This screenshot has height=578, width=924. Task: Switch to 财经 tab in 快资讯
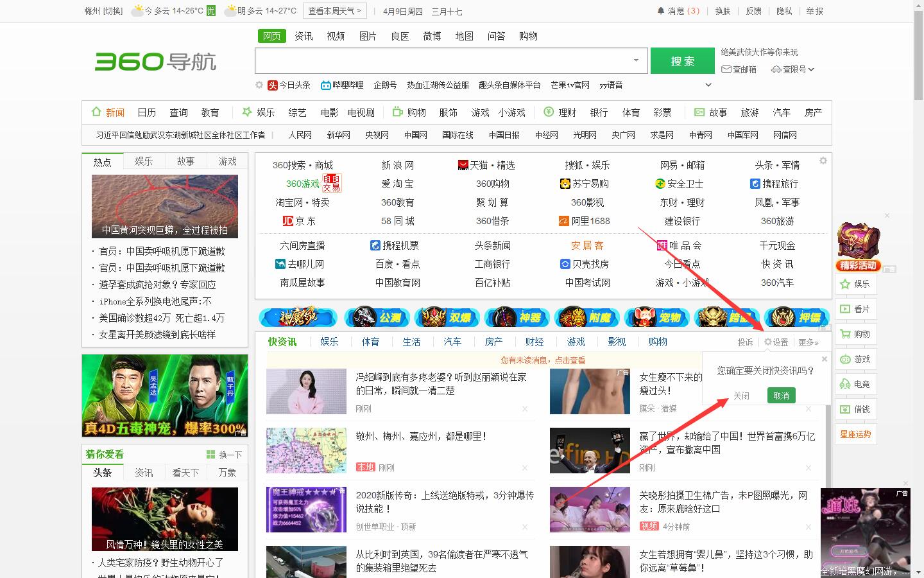(x=535, y=342)
